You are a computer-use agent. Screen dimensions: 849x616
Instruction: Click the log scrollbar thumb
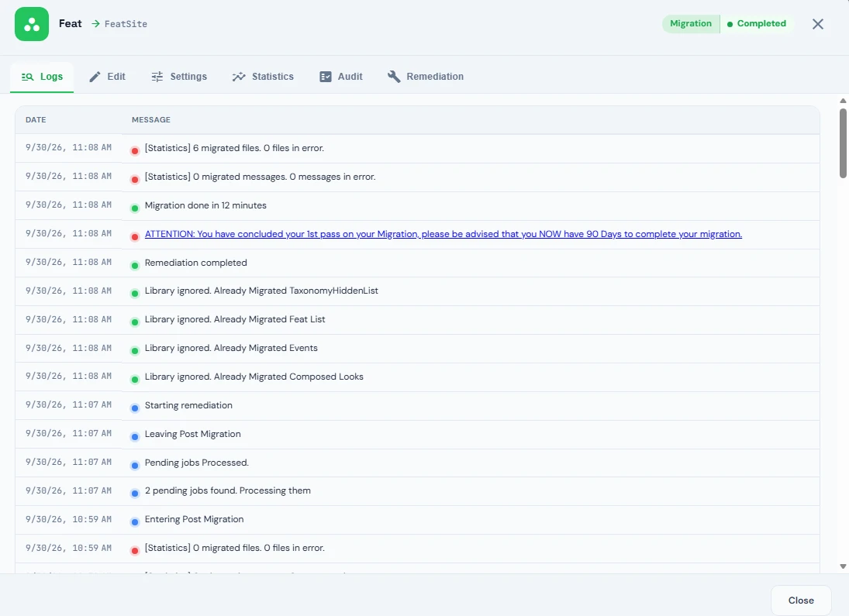[843, 143]
